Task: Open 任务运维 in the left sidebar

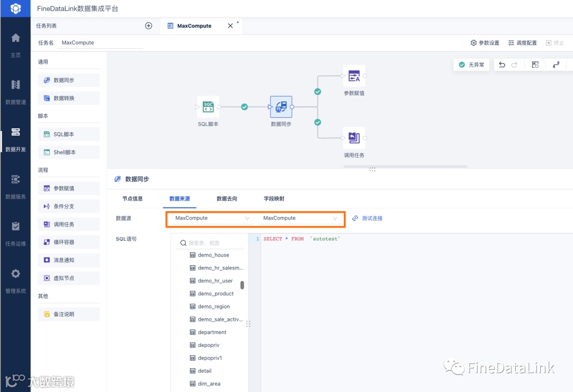Action: pyautogui.click(x=15, y=233)
